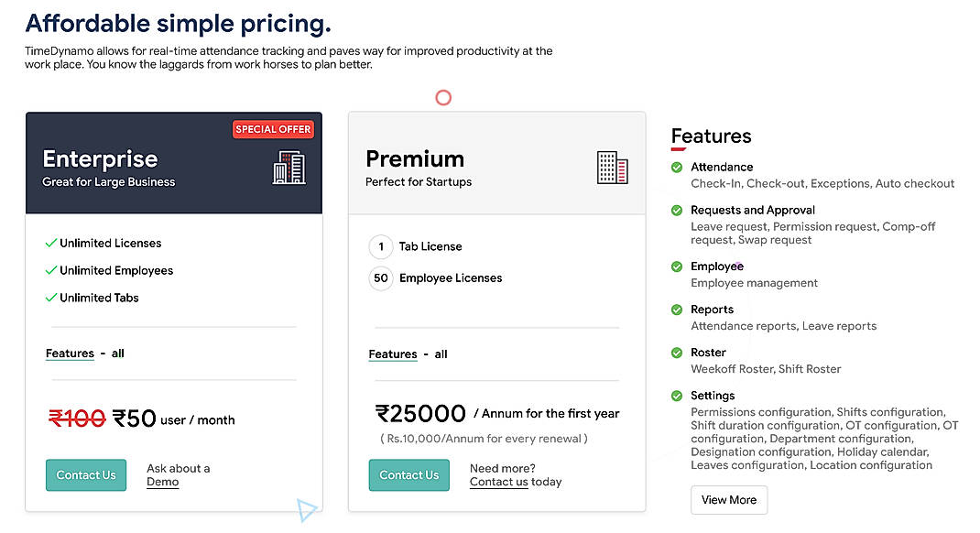Click the checkmark icon beside Settings feature
This screenshot has height=533, width=980.
(677, 396)
